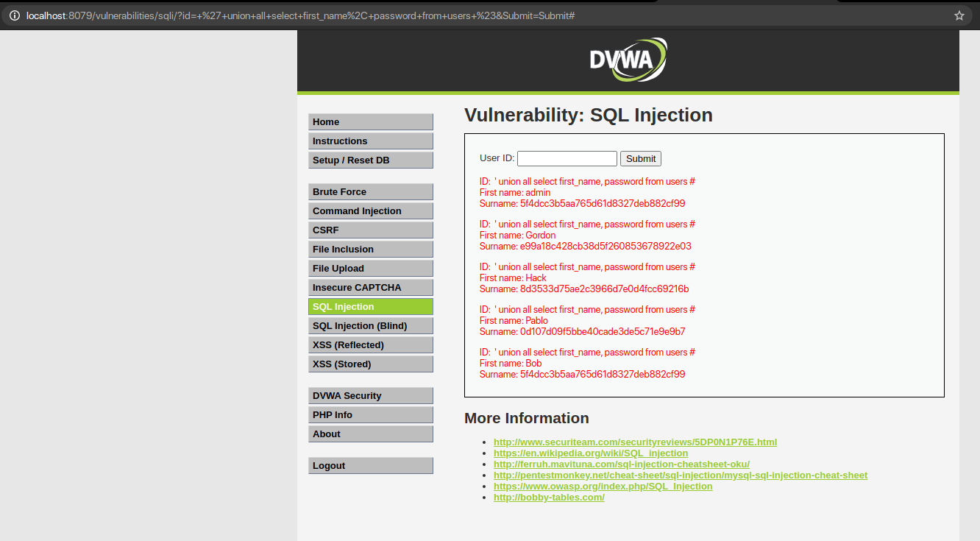Open the Wikipedia SQL_injection link

click(591, 453)
